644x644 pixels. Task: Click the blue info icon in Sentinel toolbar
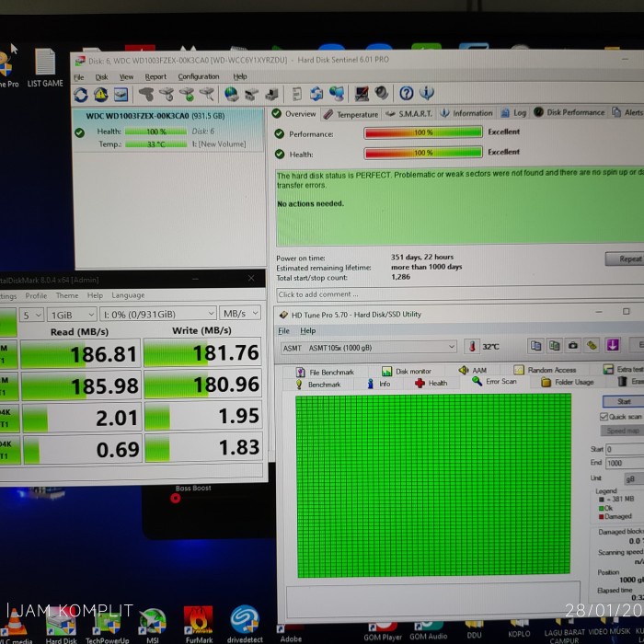(427, 93)
